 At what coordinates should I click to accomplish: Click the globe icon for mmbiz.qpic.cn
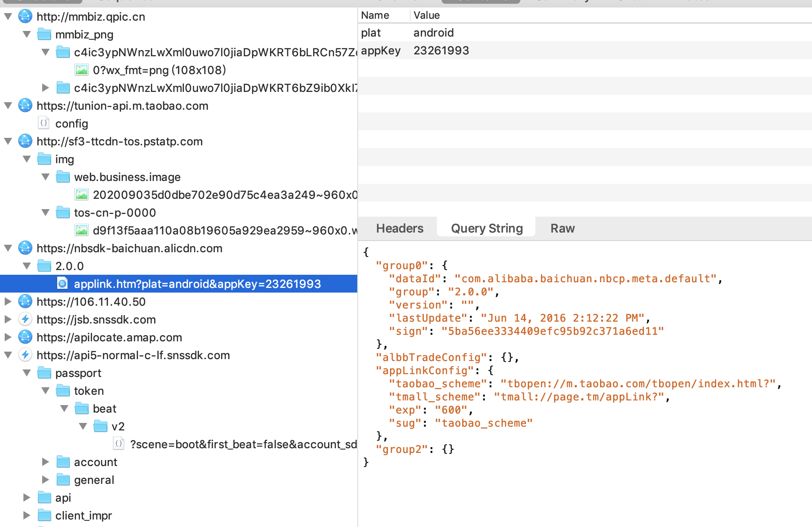[x=25, y=16]
